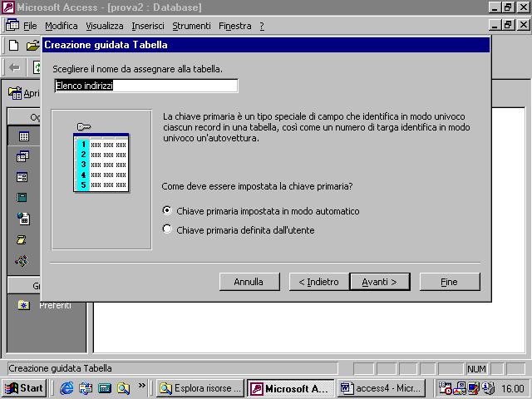The width and height of the screenshot is (532, 399).
Task: Click the Access key icon in title bar
Action: [8, 7]
